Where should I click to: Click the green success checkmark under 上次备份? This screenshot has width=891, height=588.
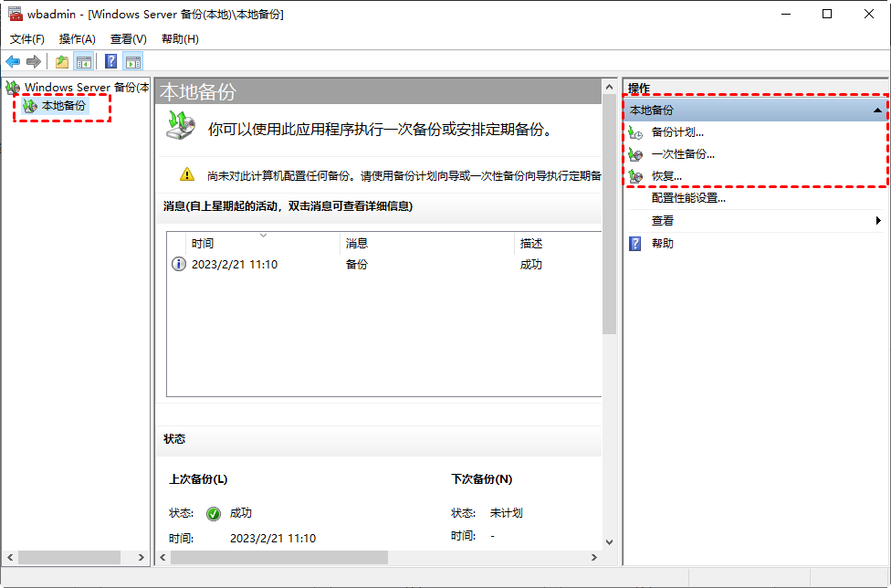point(214,513)
